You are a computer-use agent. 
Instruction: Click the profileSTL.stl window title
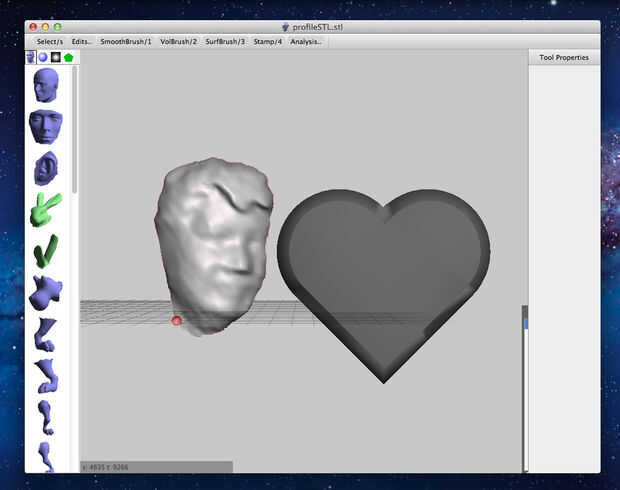(318, 27)
